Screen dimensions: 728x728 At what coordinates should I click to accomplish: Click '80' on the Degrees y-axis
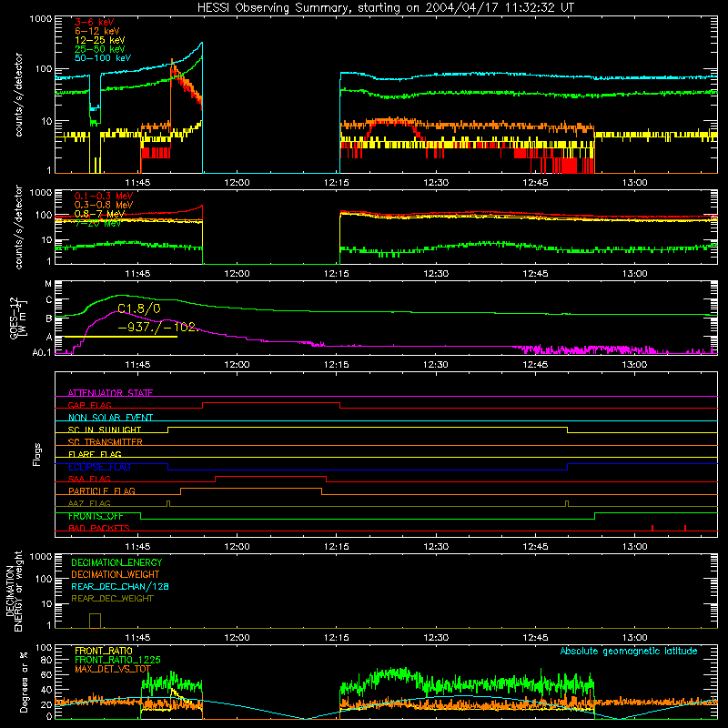[46, 660]
